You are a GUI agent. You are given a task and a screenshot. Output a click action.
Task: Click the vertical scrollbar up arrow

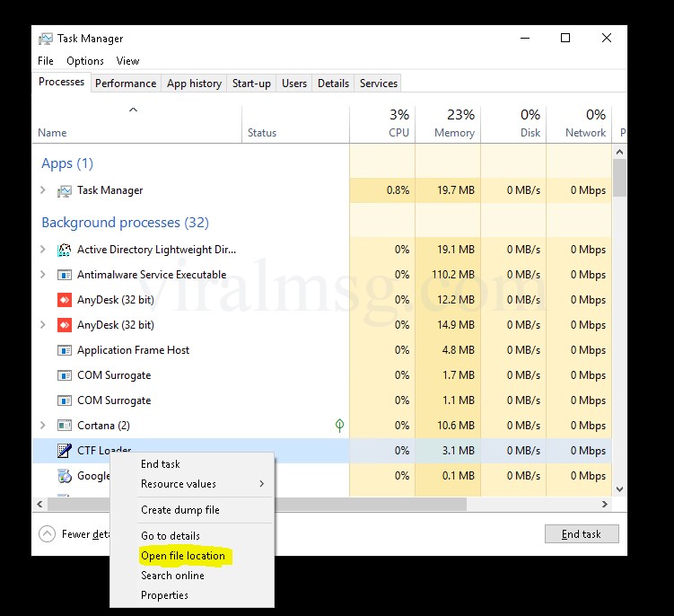(619, 152)
